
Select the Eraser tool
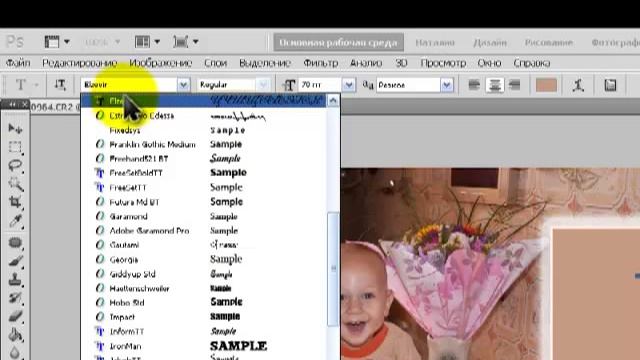[x=15, y=316]
